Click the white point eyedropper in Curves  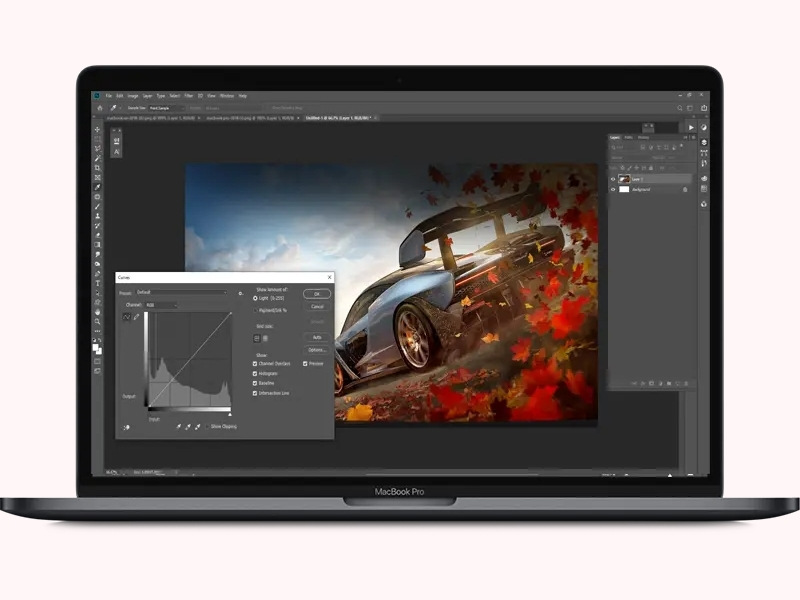coord(197,427)
